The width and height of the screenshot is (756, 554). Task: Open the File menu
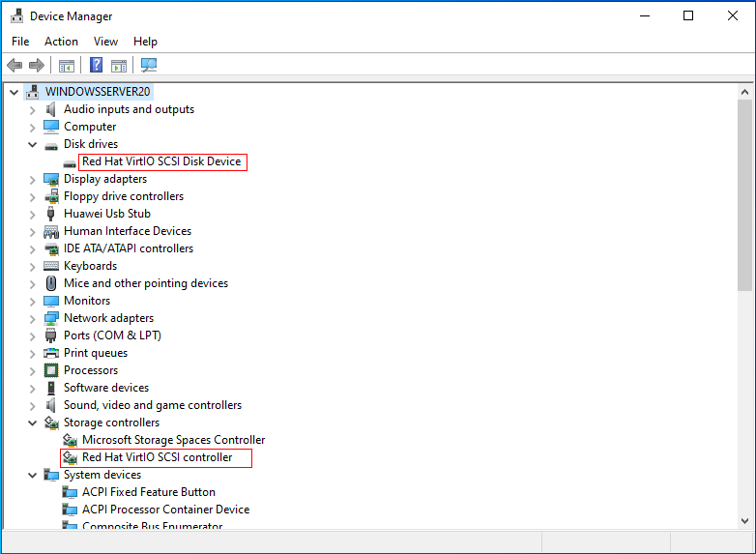click(x=20, y=42)
